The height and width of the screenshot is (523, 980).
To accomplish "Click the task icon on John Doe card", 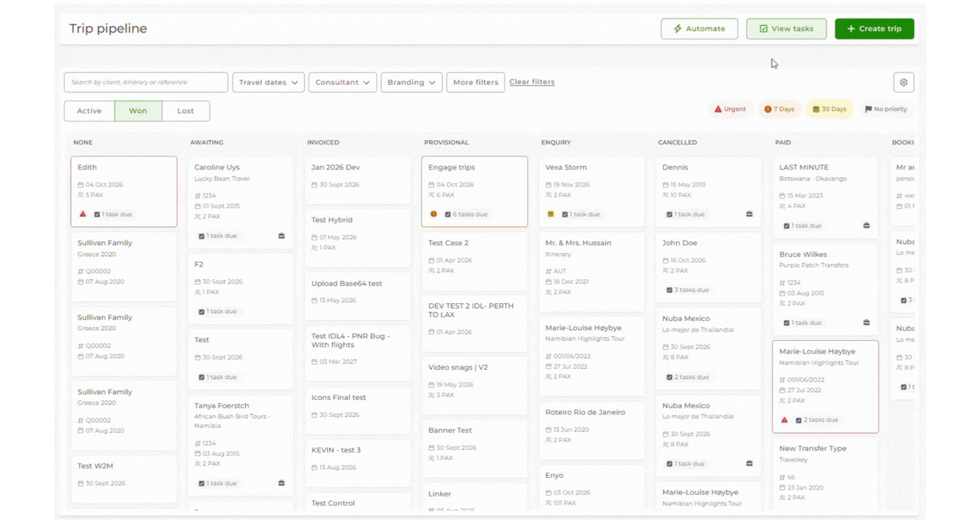I will tap(670, 290).
